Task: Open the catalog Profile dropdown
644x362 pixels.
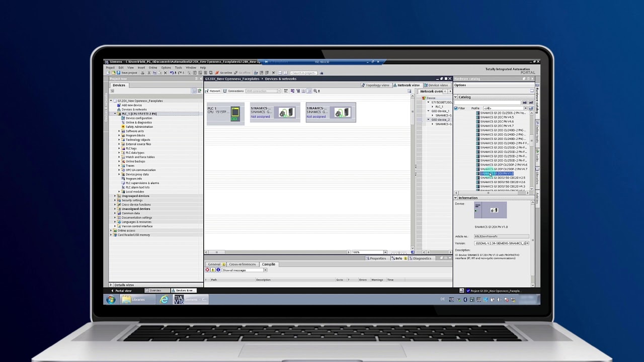Action: (x=525, y=108)
